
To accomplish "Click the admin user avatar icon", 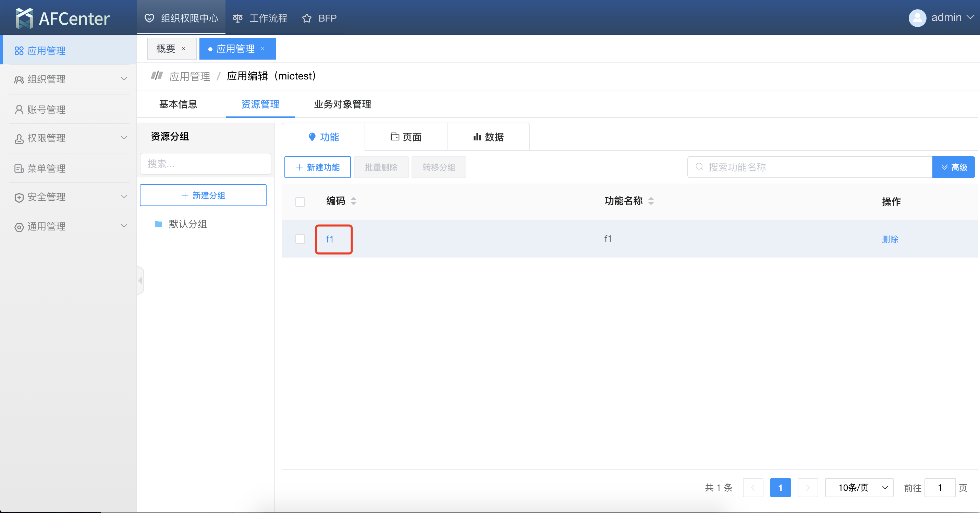I will point(917,18).
